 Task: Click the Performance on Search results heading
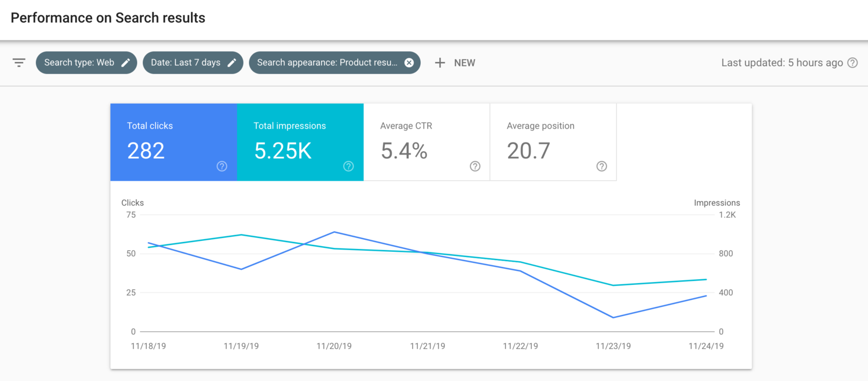click(x=108, y=18)
